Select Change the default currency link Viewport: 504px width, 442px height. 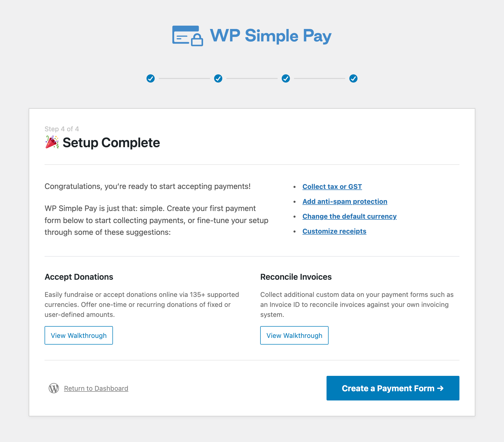(x=349, y=216)
